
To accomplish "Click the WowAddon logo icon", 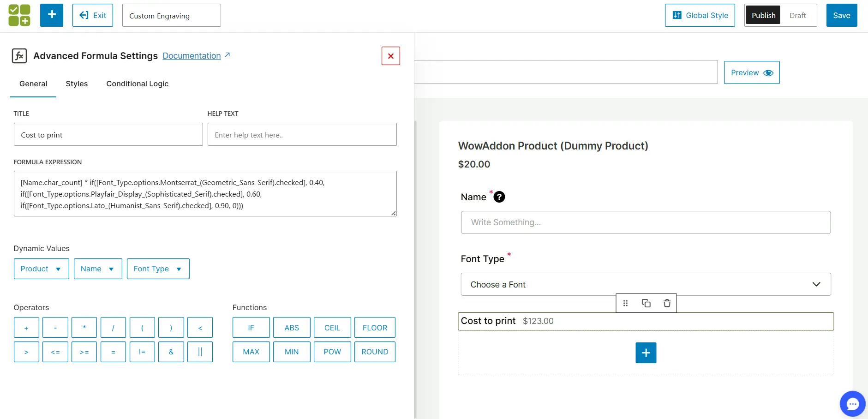I will 19,15.
